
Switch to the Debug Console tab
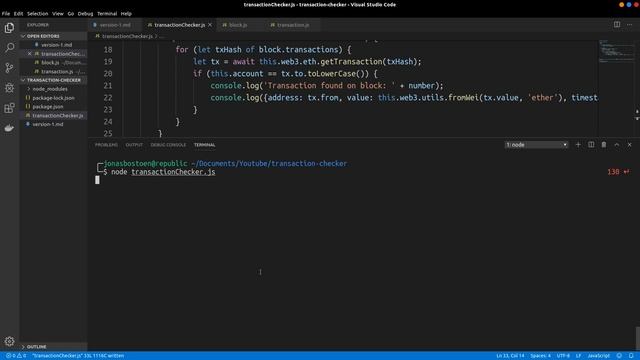[168, 145]
